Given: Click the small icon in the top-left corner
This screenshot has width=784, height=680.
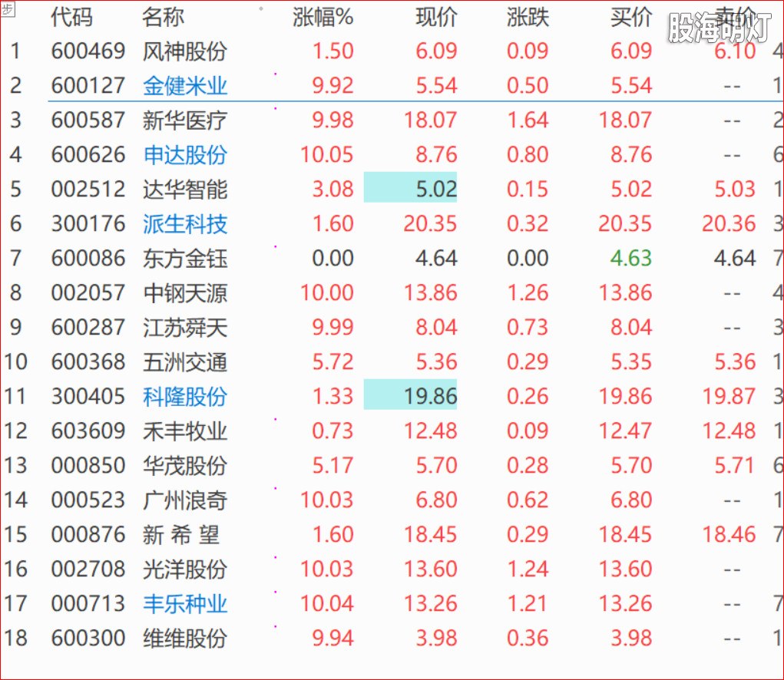Looking at the screenshot, I should tap(8, 8).
